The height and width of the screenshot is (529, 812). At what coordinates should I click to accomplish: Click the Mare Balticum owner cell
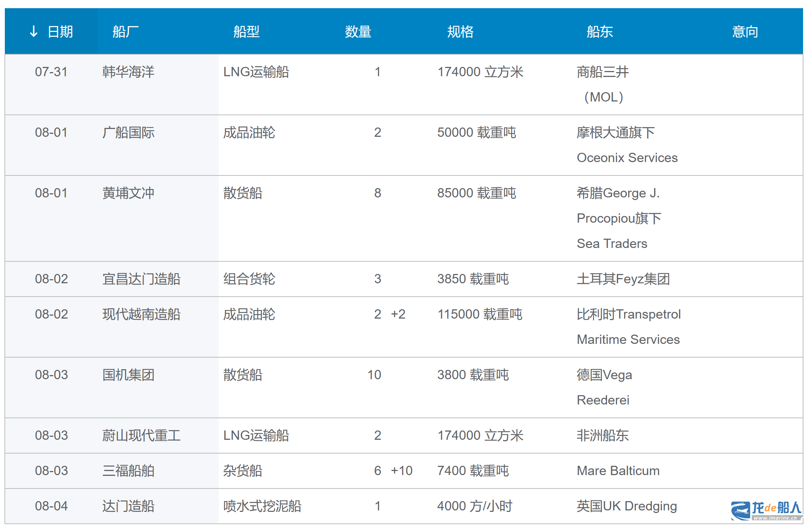click(x=618, y=471)
